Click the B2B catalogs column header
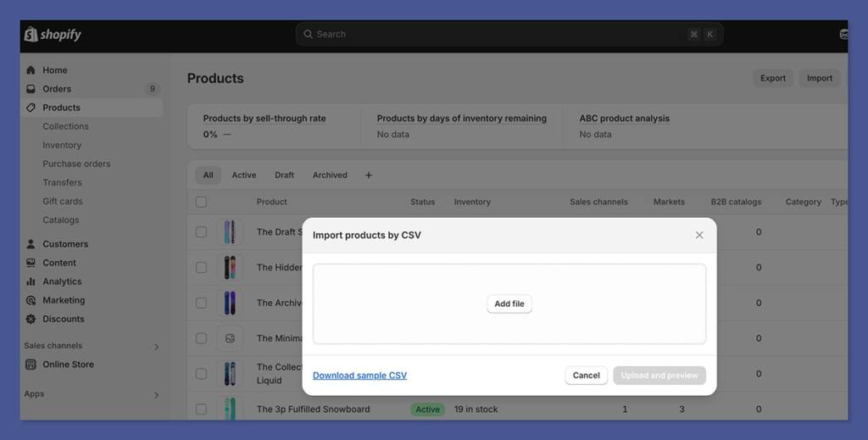The width and height of the screenshot is (868, 440). pyautogui.click(x=737, y=202)
